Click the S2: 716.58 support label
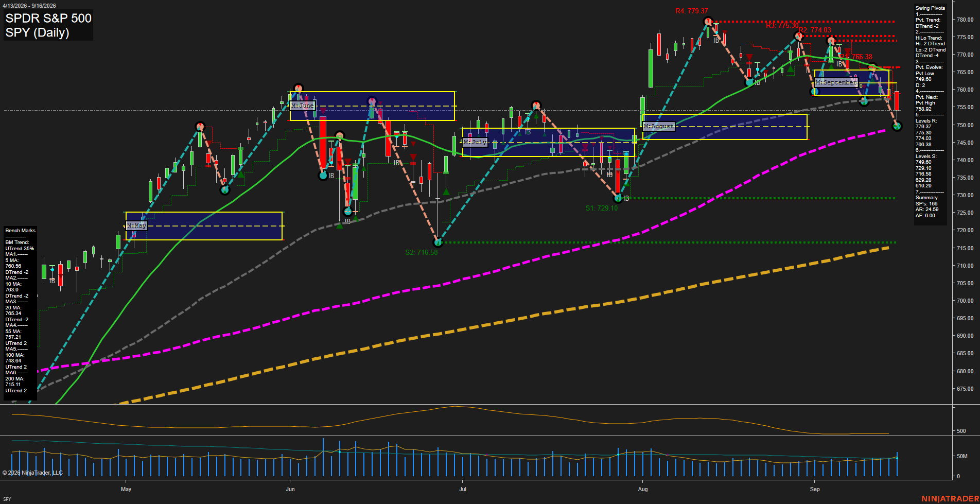This screenshot has height=504, width=980. tap(421, 252)
